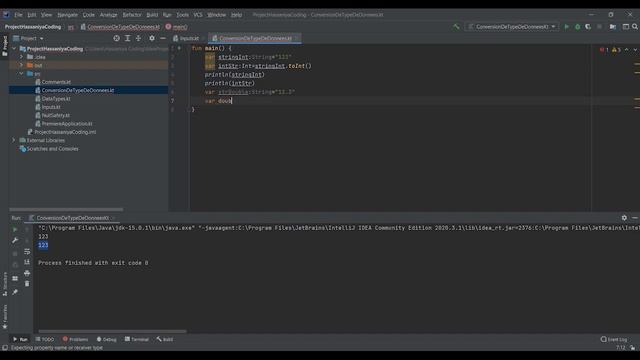Open the Terminal tool window
Image resolution: width=640 pixels, height=360 pixels.
point(137,339)
